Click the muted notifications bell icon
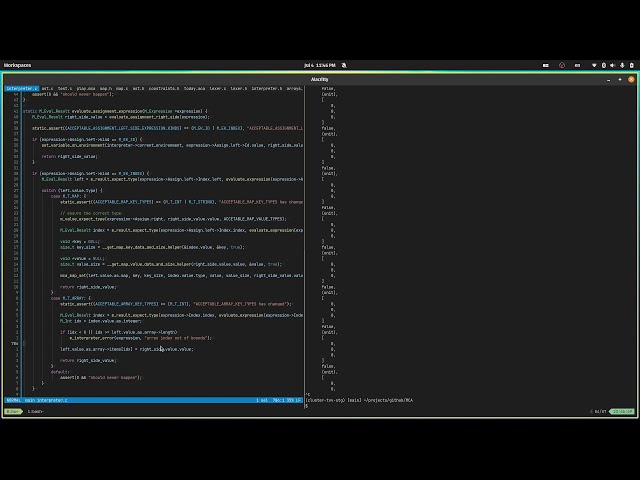640x480 pixels. tap(344, 65)
